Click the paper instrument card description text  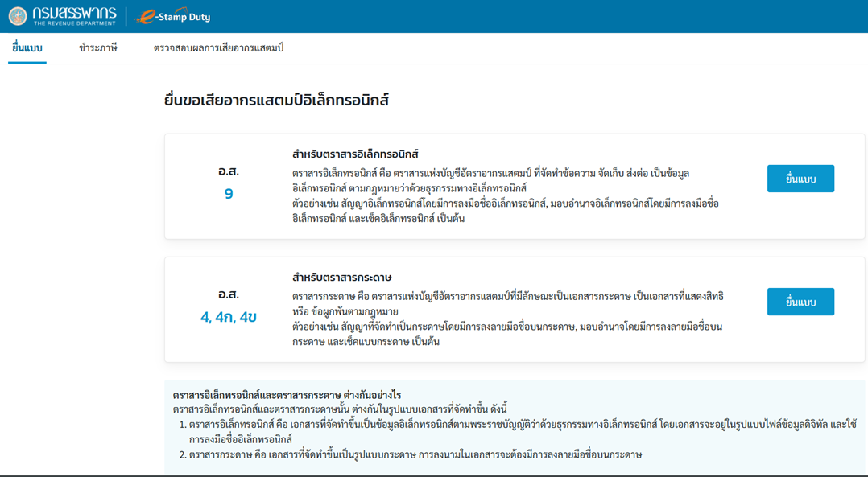[x=507, y=319]
